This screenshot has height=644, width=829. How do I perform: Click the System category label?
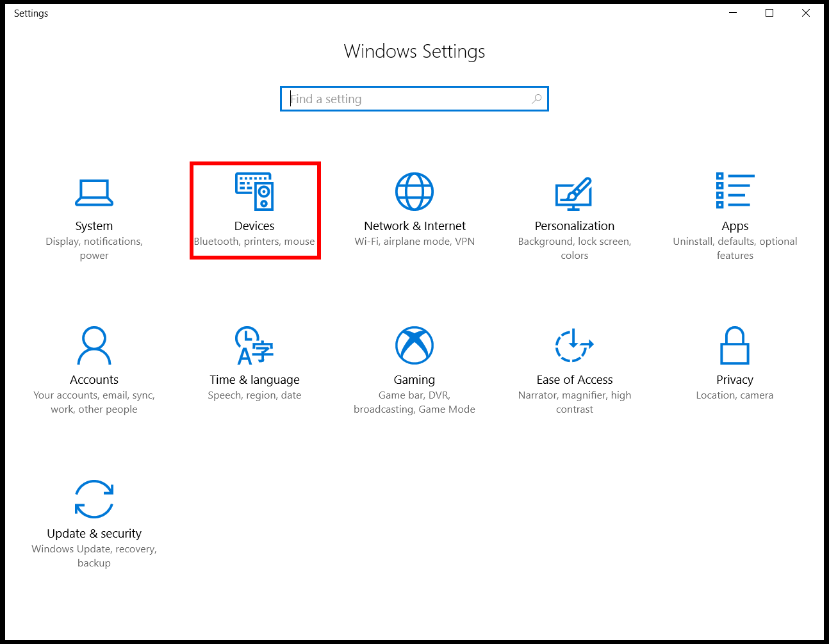pos(94,226)
